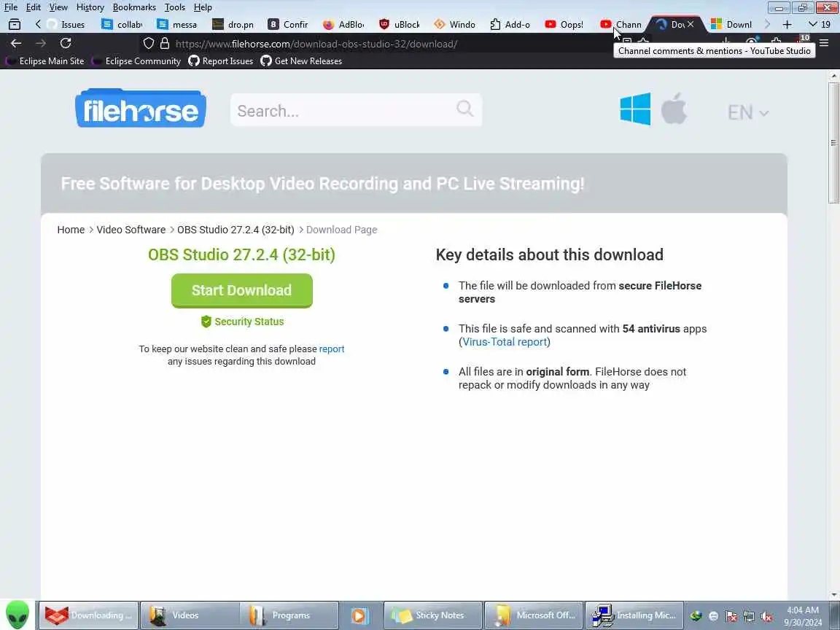Open the File menu
Screen dimensions: 840x630
point(11,7)
